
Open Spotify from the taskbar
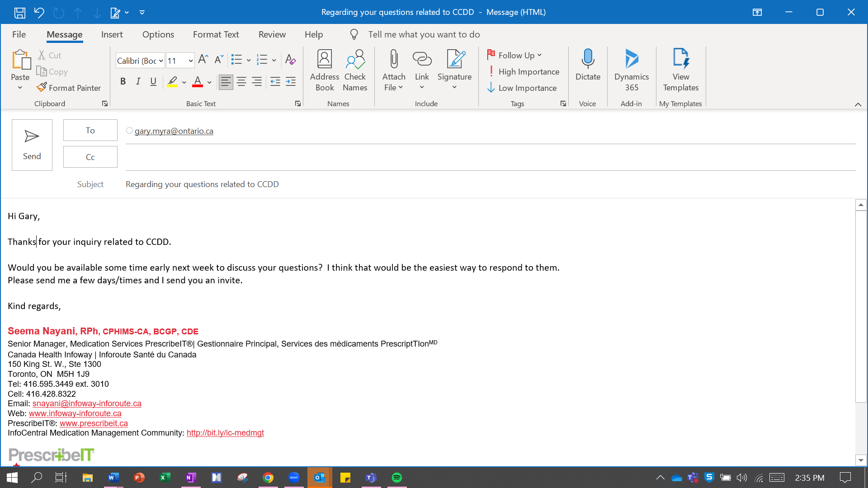(x=396, y=478)
